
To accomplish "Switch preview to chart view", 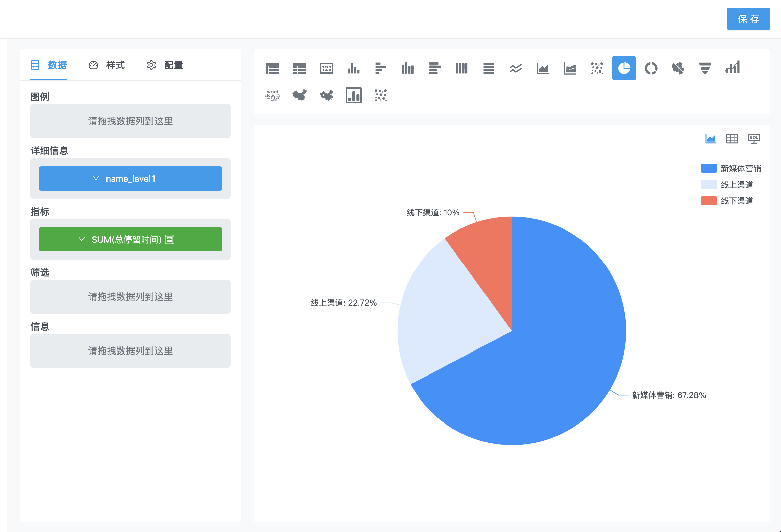I will (x=710, y=139).
